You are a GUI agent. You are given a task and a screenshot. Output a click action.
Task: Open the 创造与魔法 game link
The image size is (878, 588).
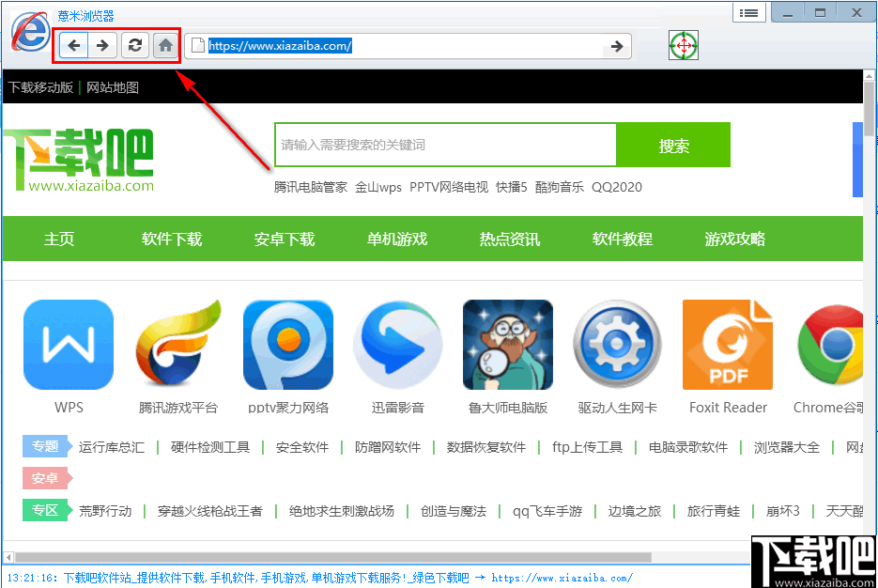(x=454, y=511)
